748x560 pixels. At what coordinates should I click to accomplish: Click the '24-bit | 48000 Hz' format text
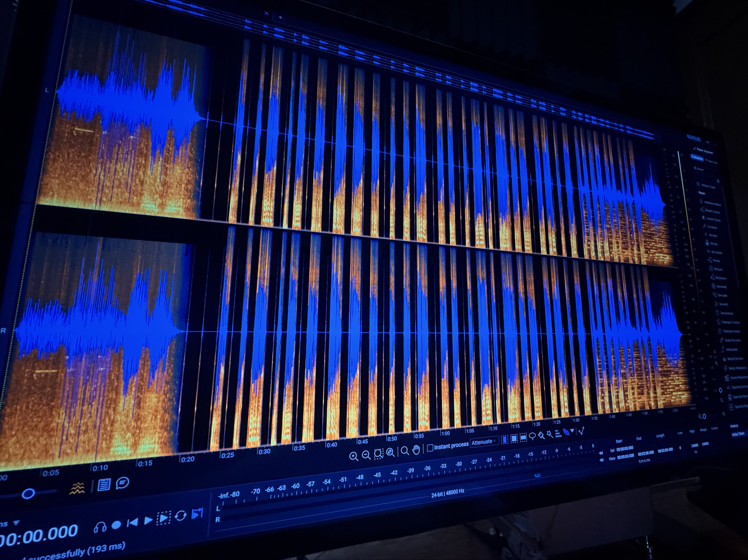click(x=447, y=494)
